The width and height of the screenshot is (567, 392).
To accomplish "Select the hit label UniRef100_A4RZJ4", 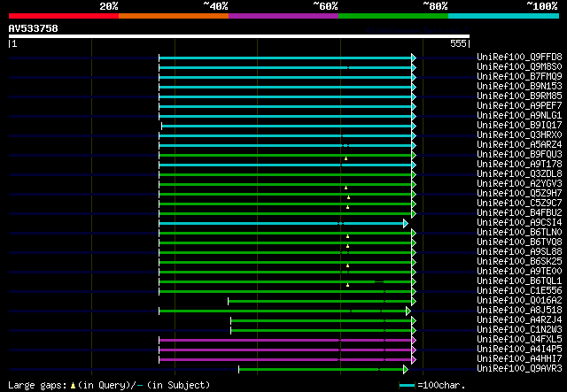I will click(x=519, y=320).
